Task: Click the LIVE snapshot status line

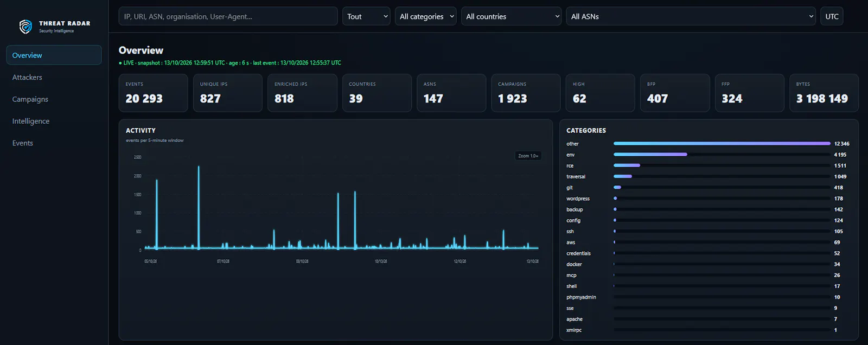Action: coord(230,63)
